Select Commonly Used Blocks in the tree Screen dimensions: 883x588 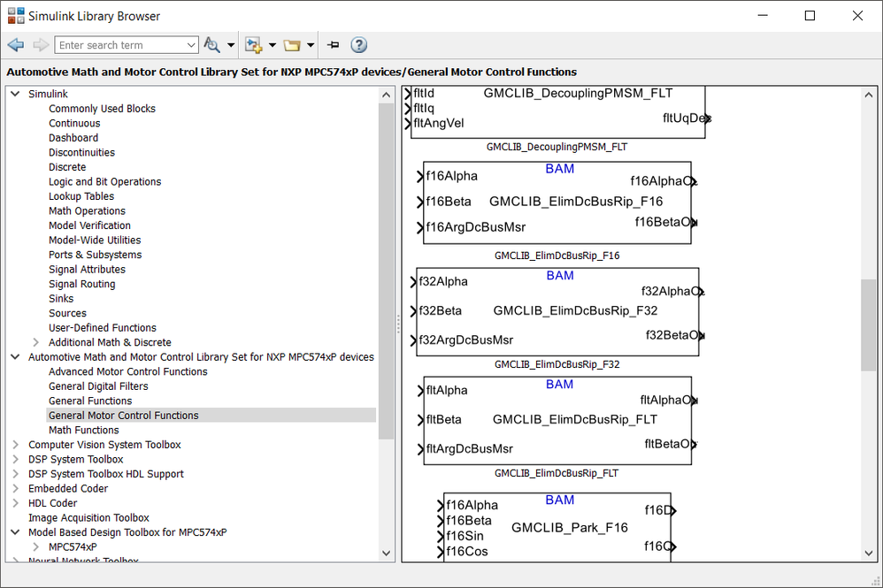102,109
